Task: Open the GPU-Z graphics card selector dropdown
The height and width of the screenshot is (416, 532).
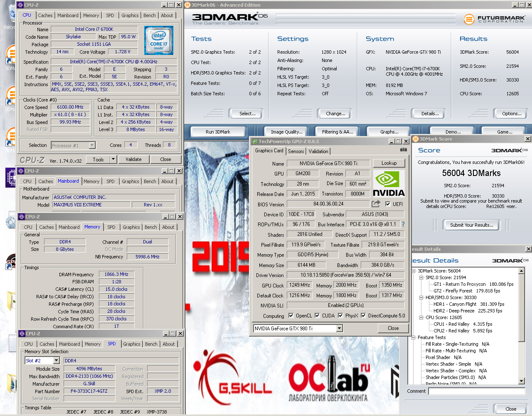Action: [339, 329]
